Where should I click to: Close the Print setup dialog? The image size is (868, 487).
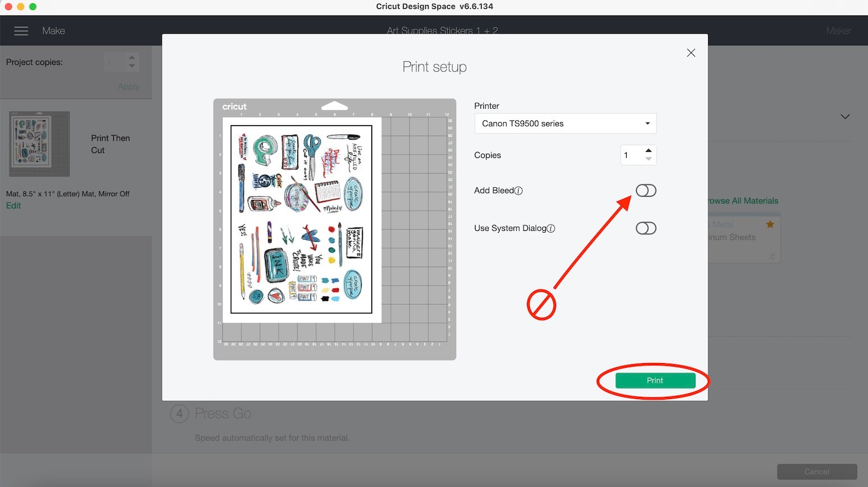(691, 53)
